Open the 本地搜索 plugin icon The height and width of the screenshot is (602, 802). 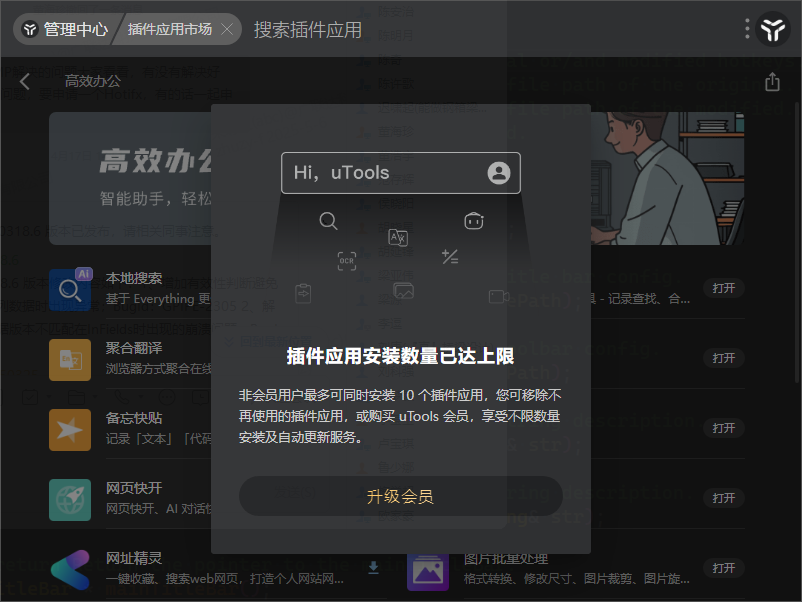[70, 289]
